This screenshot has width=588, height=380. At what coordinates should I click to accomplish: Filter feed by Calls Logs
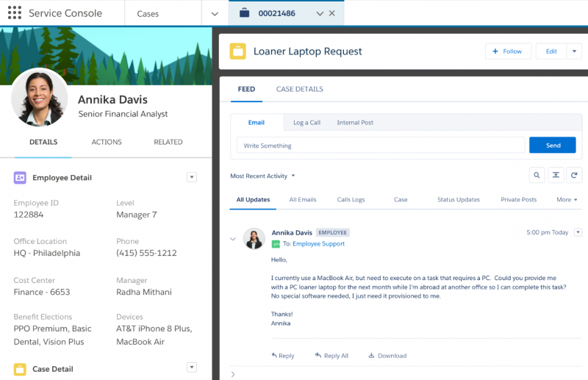pos(351,200)
